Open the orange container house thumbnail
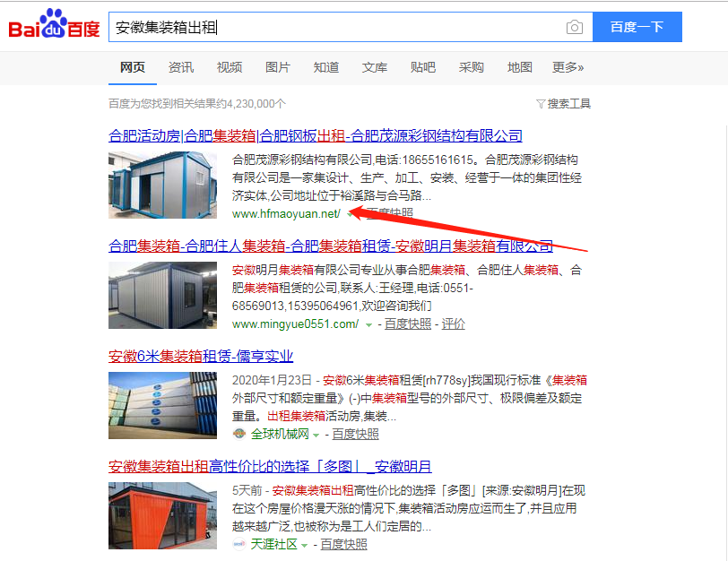This screenshot has height=561, width=728. click(162, 515)
